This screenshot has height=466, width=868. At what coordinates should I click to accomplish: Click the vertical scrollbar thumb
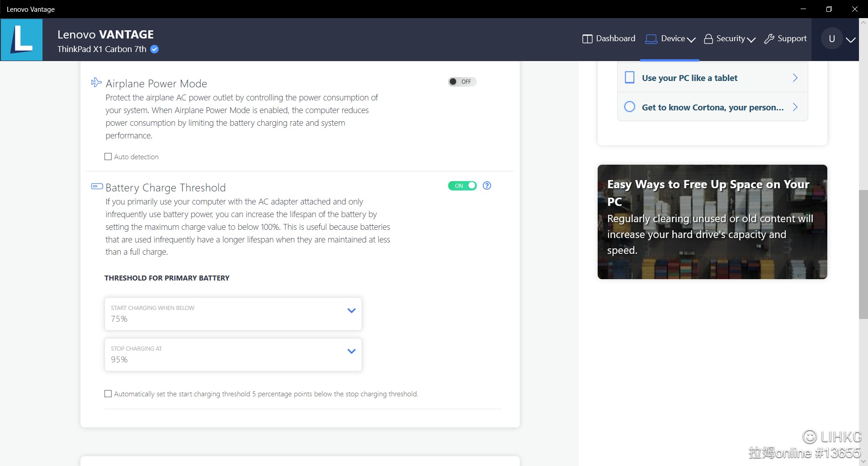tap(863, 255)
